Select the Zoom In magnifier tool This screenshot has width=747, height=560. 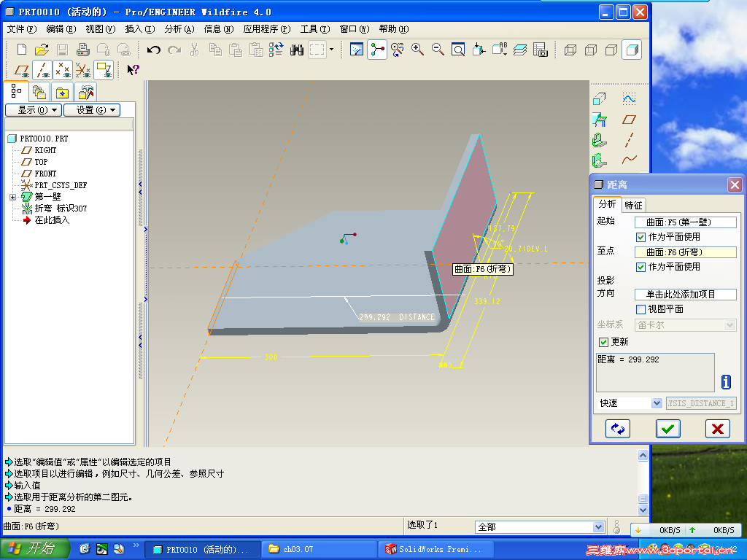point(417,50)
